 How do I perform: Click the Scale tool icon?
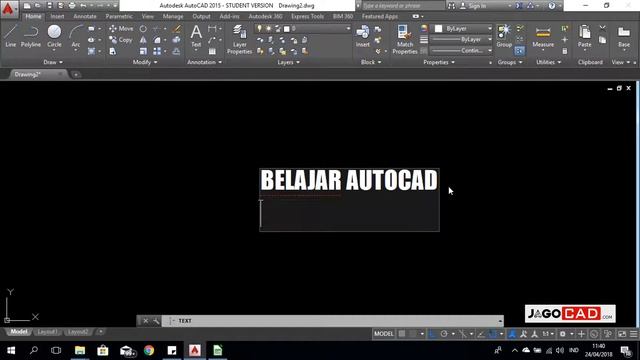click(143, 51)
